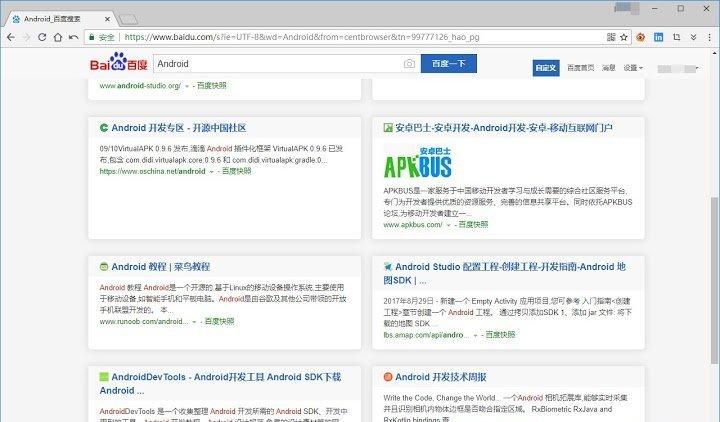Click the camera image search icon
The image size is (720, 422).
pyautogui.click(x=409, y=64)
